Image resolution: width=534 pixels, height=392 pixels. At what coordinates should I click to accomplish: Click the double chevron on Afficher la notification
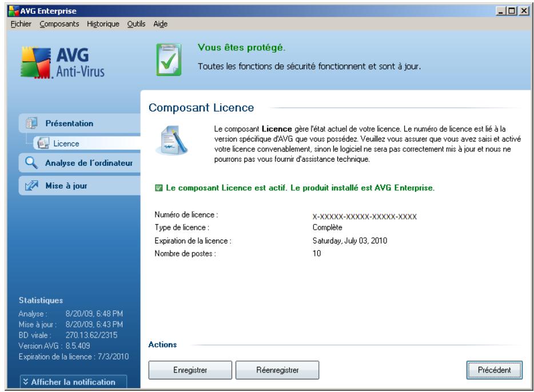26,382
